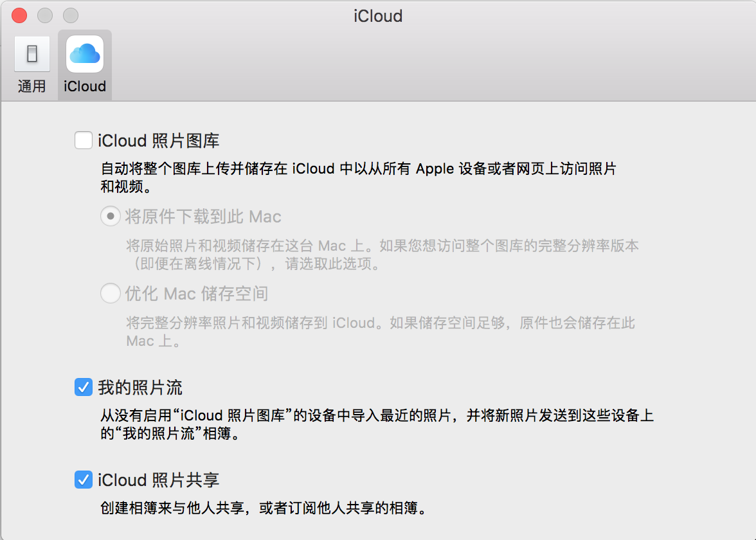756x540 pixels.
Task: Click the 我的照片流 description paragraph
Action: (377, 424)
